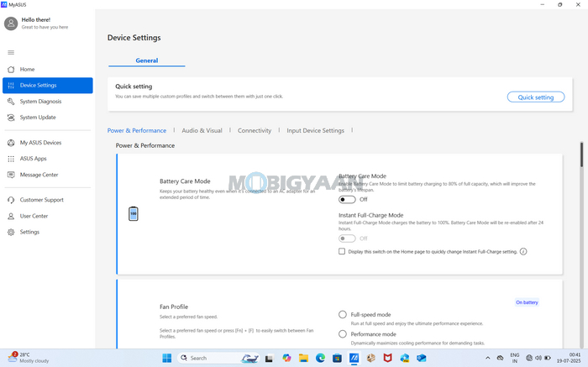Select Device Settings sidebar entry
Screen dimensions: 588x367
coord(47,86)
